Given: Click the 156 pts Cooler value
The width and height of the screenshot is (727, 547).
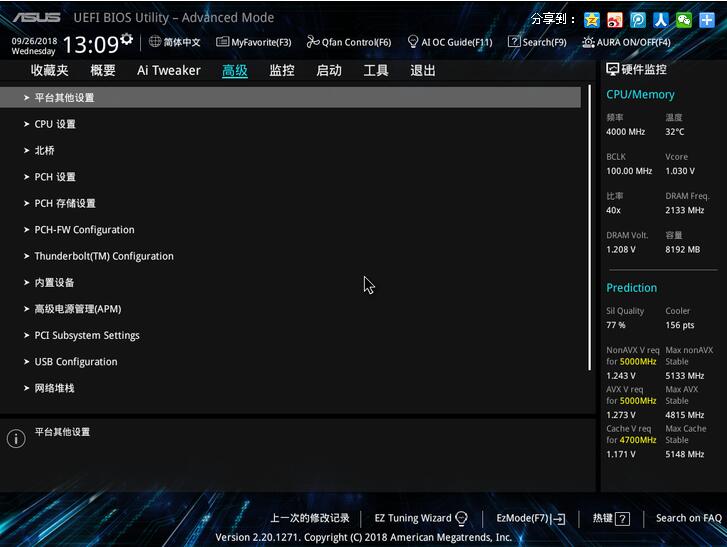Looking at the screenshot, I should (x=680, y=325).
